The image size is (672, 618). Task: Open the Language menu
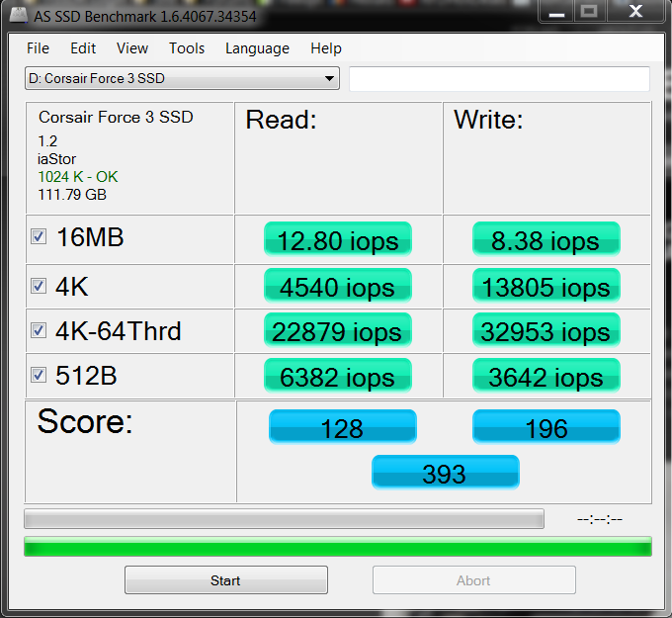tap(257, 48)
